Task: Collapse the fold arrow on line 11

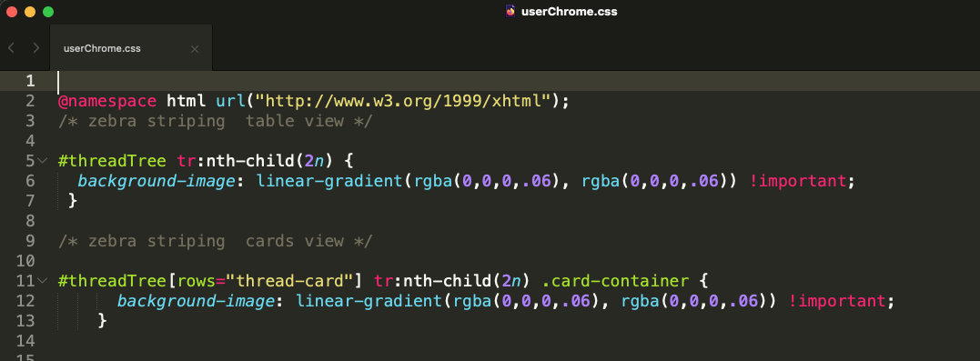Action: click(43, 280)
